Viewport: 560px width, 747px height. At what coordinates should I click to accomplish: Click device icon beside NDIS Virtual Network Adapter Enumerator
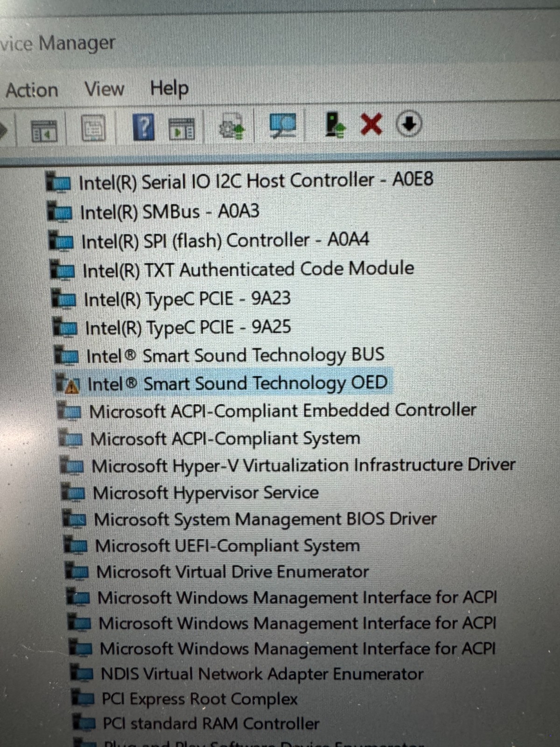(x=82, y=674)
